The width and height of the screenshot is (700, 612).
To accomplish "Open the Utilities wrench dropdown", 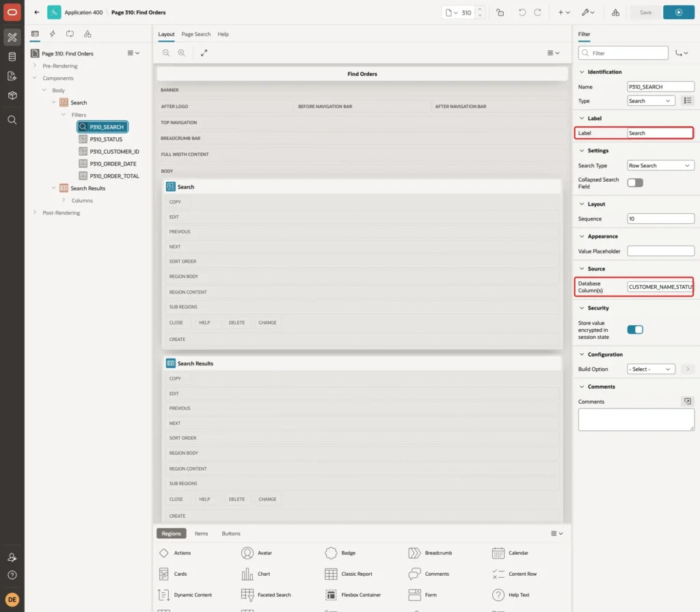I will point(588,12).
